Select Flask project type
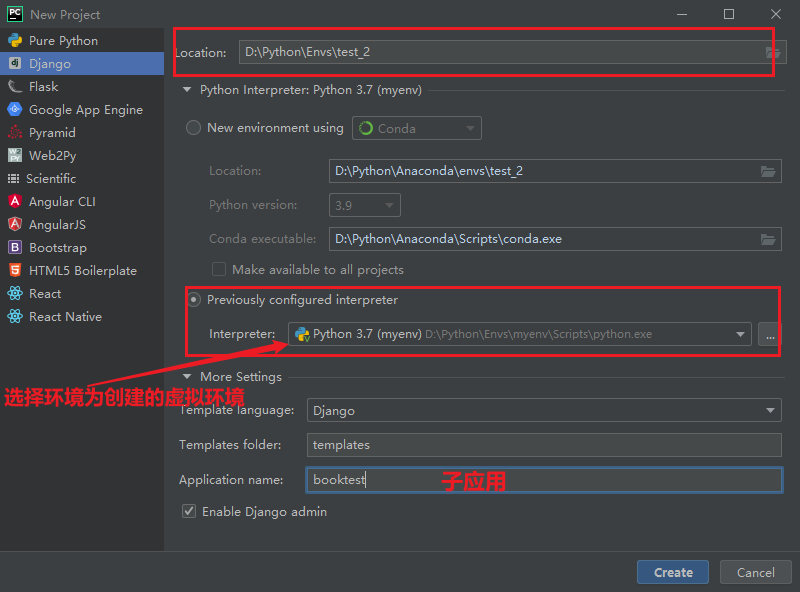Screen dimensions: 800x592 point(82,86)
